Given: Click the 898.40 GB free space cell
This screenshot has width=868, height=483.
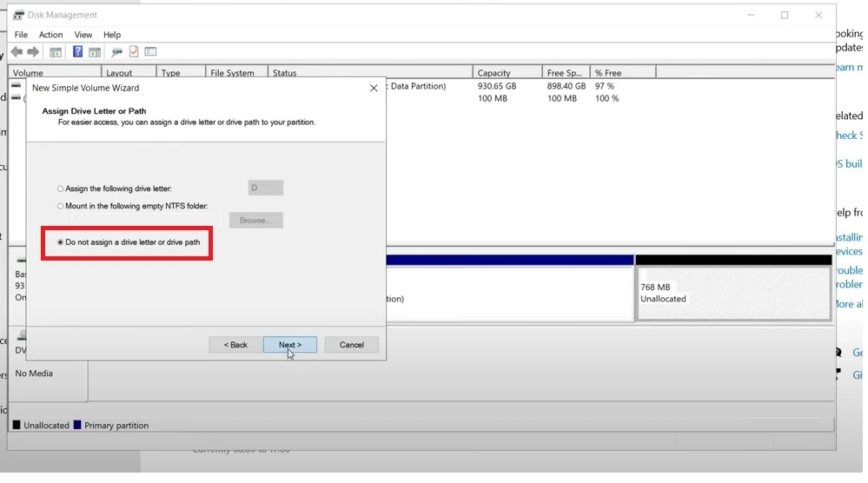Looking at the screenshot, I should tap(567, 86).
